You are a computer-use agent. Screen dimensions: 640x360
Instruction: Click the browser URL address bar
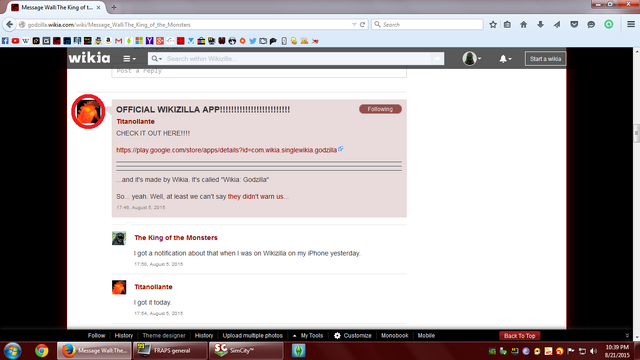[186, 24]
